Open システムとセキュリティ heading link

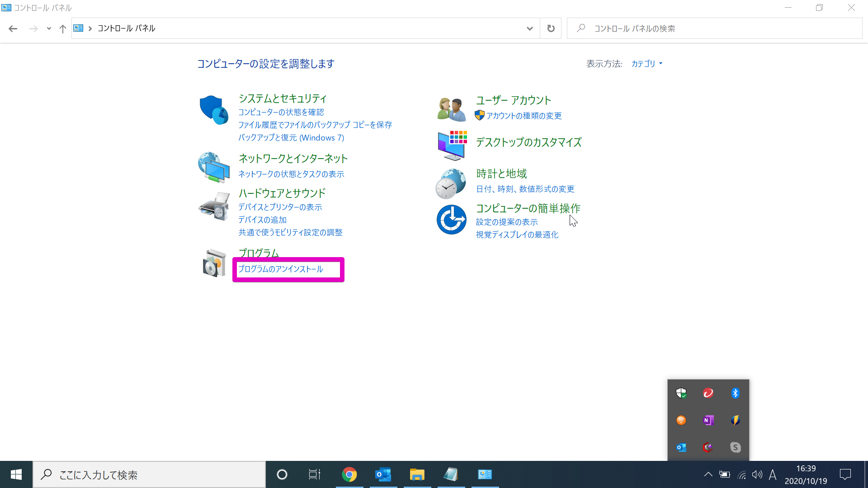pos(283,99)
